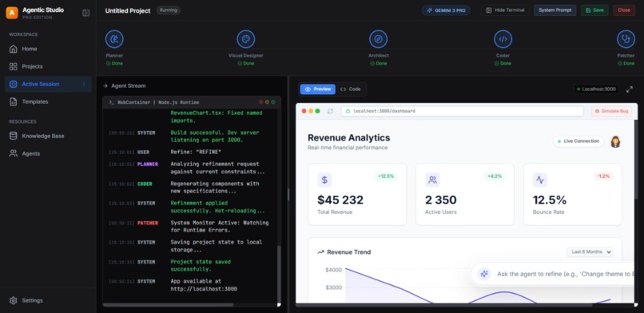Screen dimensions: 644x313
Task: Switch to the Code tab
Action: click(x=350, y=89)
